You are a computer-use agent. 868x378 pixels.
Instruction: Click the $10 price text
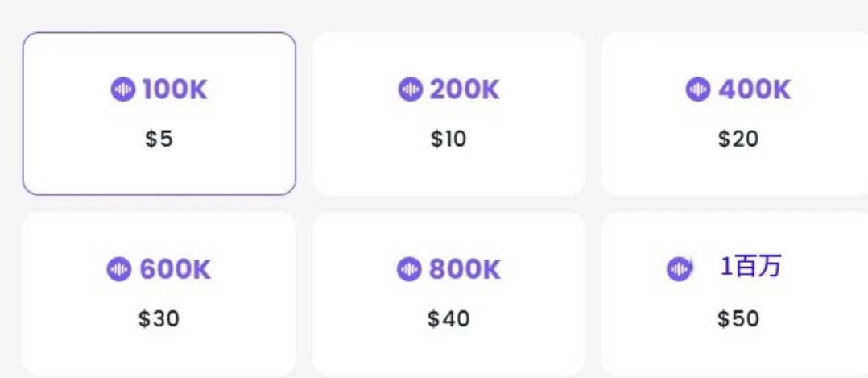pos(448,139)
